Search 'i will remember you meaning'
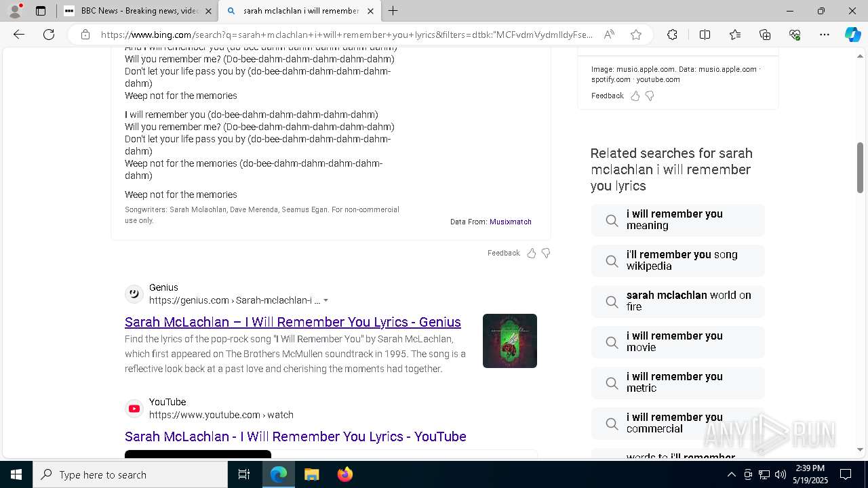This screenshot has height=488, width=868. click(x=678, y=220)
